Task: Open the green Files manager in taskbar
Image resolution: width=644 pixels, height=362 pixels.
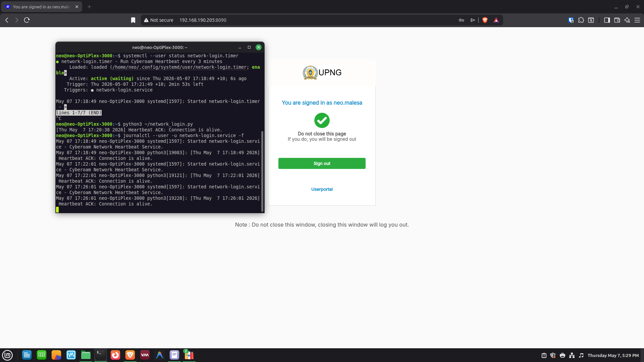Action: (86, 355)
